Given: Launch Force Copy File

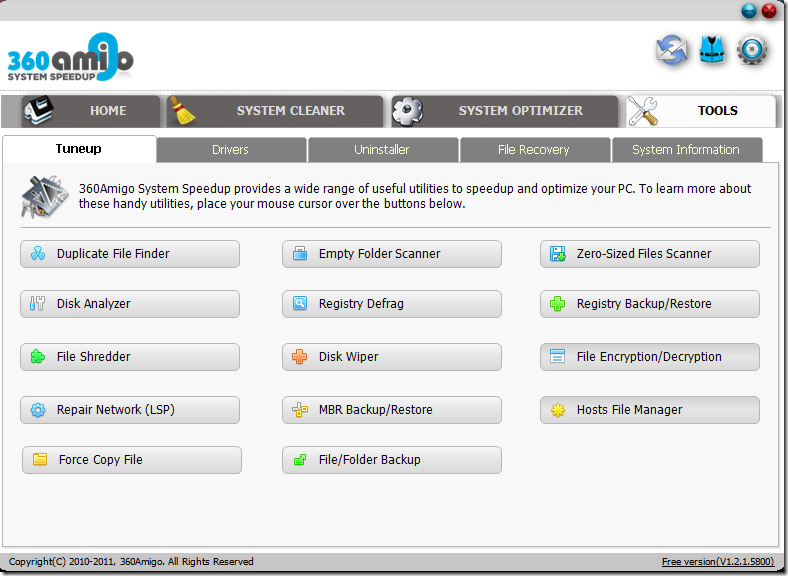Looking at the screenshot, I should coord(132,460).
